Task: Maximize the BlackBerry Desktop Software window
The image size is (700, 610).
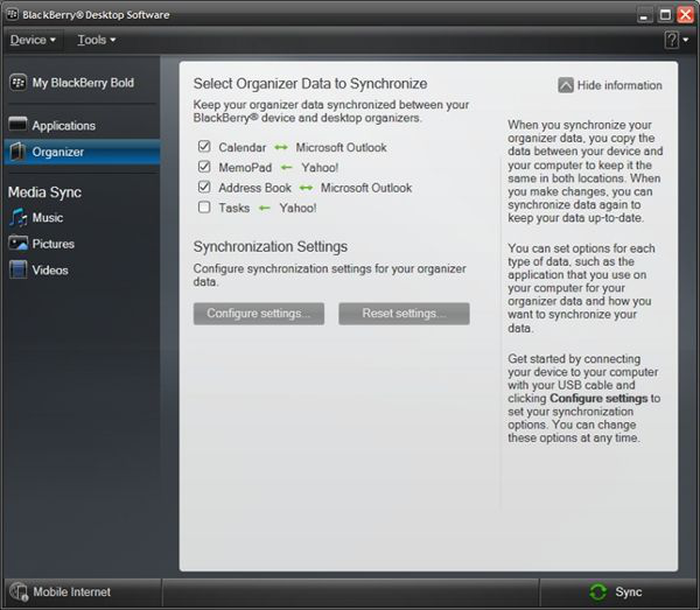Action: (665, 15)
